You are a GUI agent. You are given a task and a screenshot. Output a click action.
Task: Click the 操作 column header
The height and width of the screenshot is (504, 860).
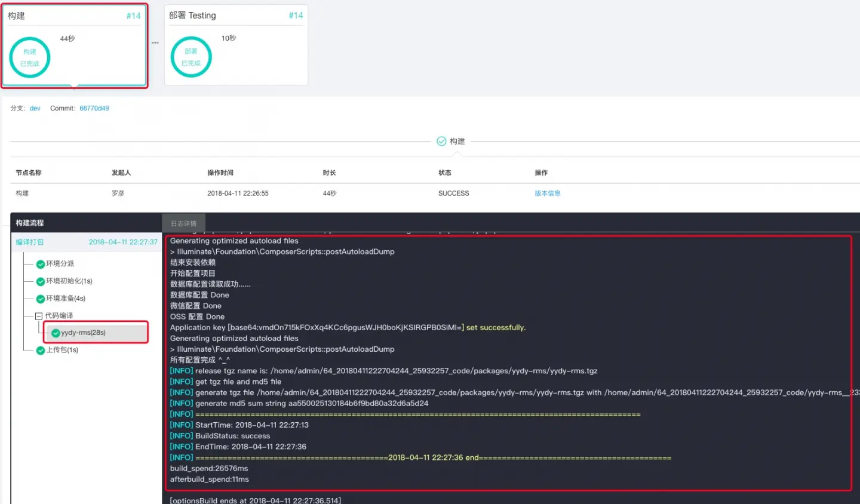tap(541, 173)
